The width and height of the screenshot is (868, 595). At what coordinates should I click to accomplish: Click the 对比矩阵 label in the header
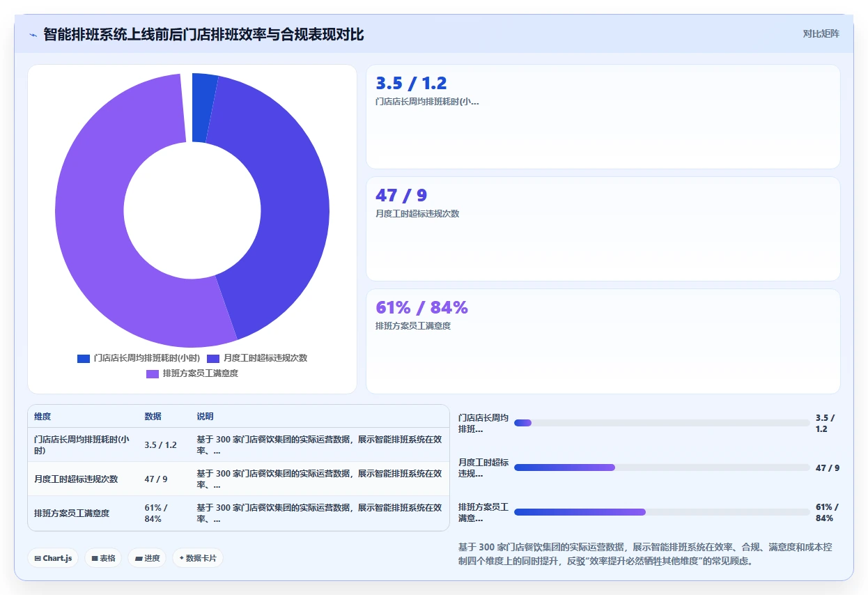821,33
